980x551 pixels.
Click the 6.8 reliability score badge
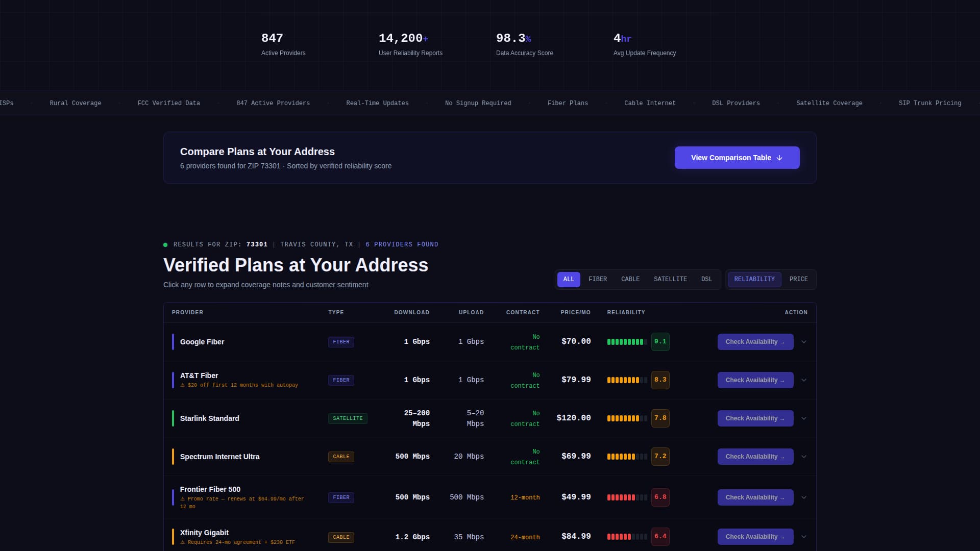[660, 497]
